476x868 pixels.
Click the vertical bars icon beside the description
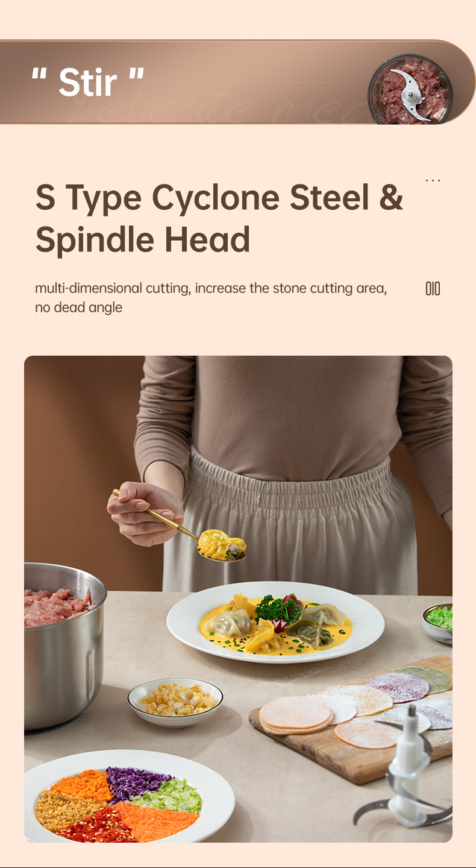point(433,289)
